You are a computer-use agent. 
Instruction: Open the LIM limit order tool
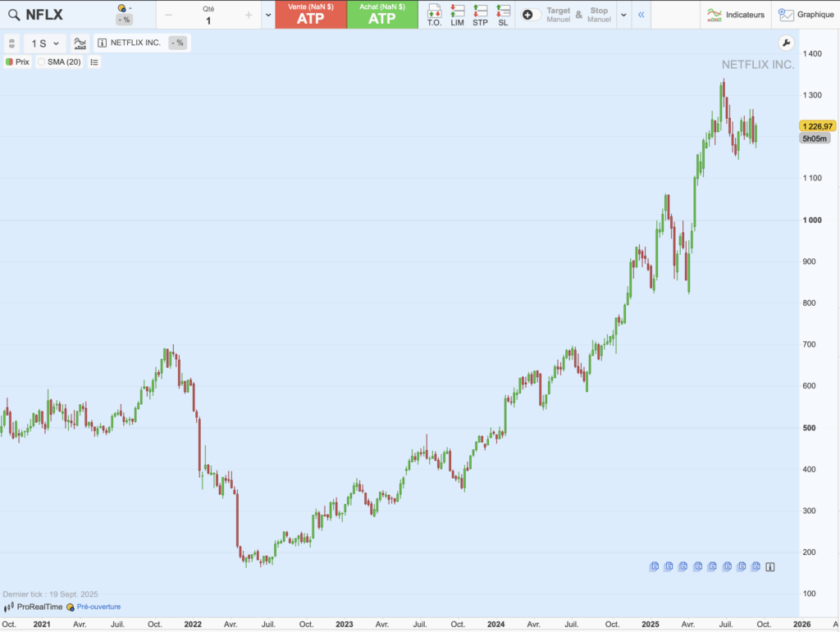(x=459, y=14)
